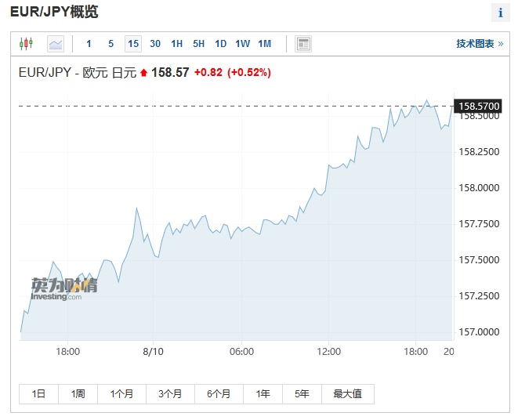Viewport: 518px width, 420px height.
Task: Open the 技术图表 link
Action: click(x=480, y=44)
